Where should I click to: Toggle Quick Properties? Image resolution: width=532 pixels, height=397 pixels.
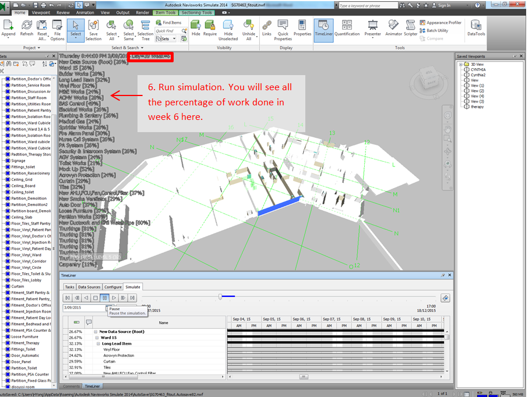pos(283,30)
